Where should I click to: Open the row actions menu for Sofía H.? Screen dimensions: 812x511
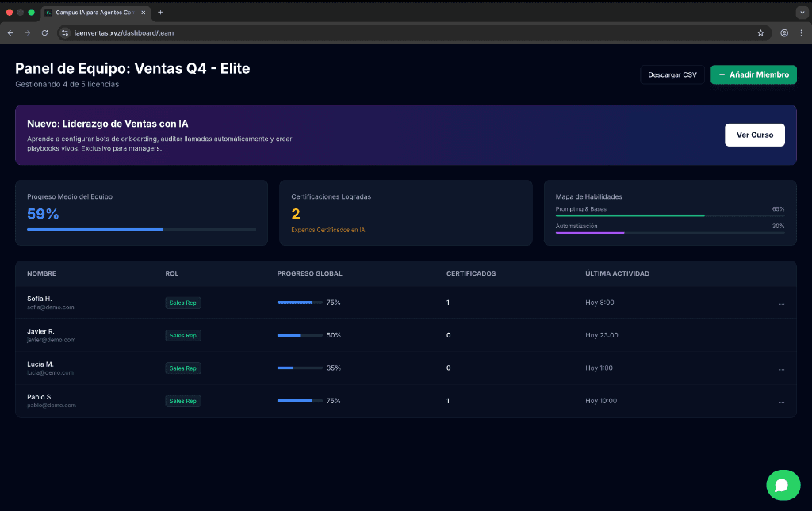pyautogui.click(x=782, y=302)
